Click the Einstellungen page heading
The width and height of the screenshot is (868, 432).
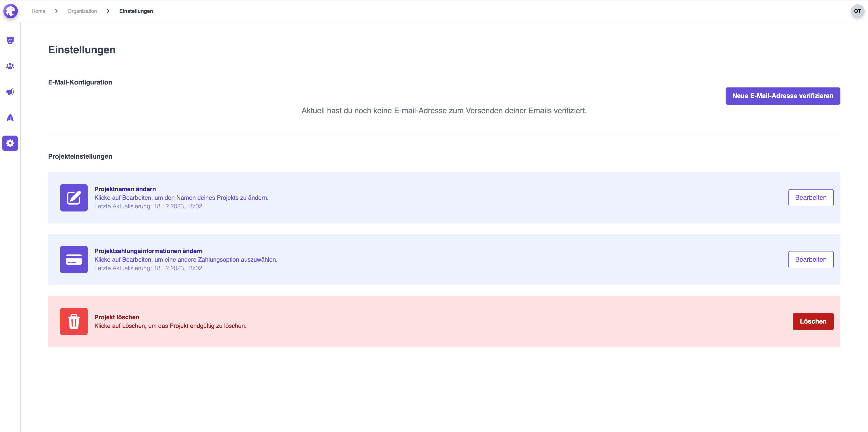[82, 50]
